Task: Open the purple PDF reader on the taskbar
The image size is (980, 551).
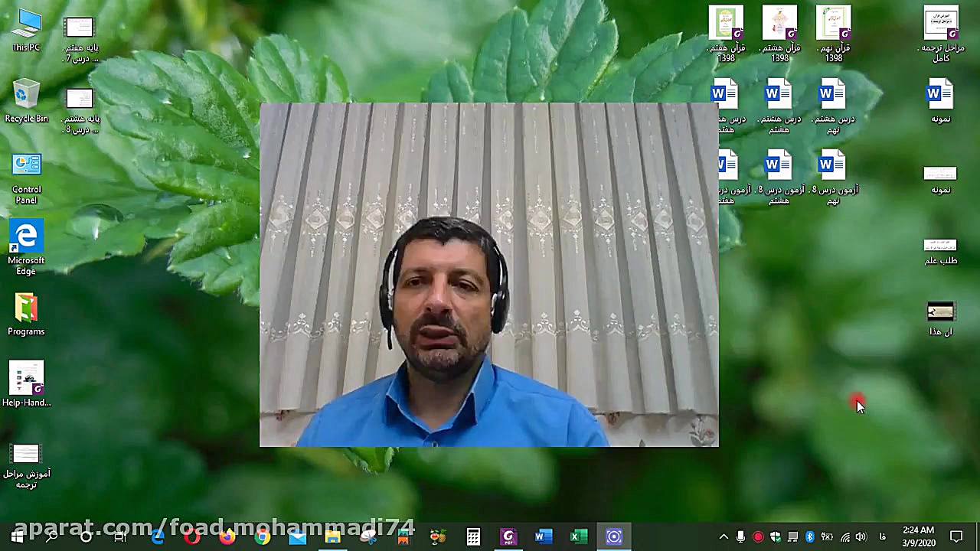Action: click(509, 536)
